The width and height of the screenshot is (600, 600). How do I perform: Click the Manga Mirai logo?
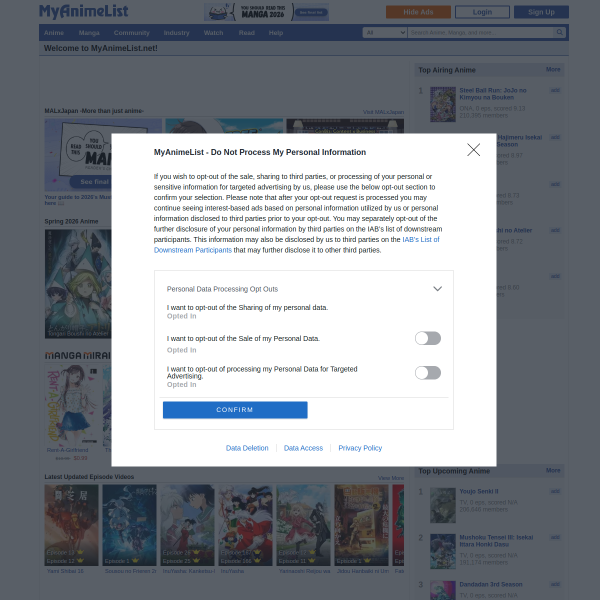[78, 355]
